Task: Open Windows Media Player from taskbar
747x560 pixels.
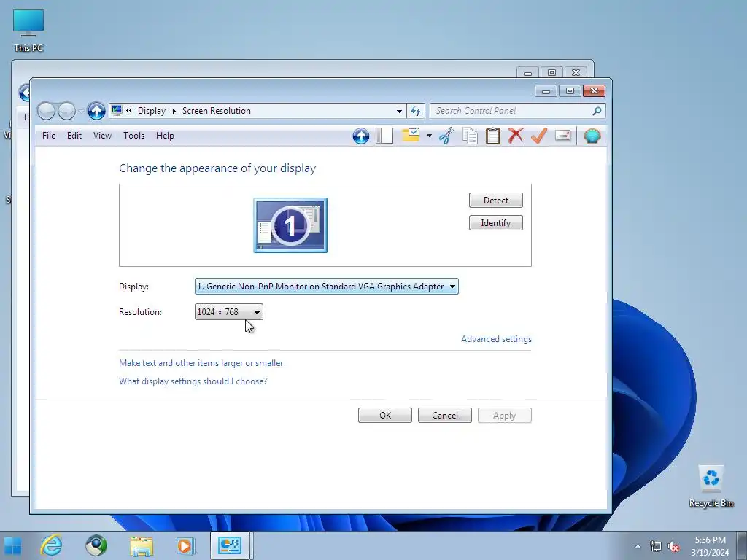Action: (x=186, y=545)
